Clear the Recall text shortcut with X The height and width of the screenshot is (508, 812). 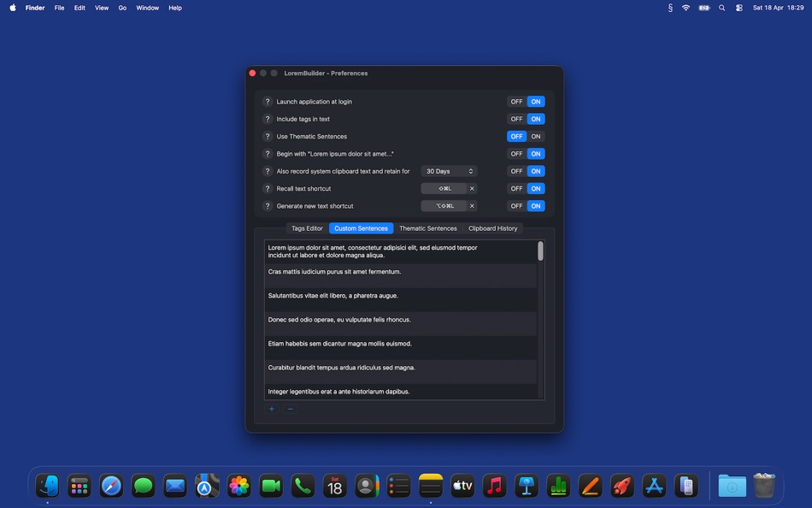(x=472, y=189)
